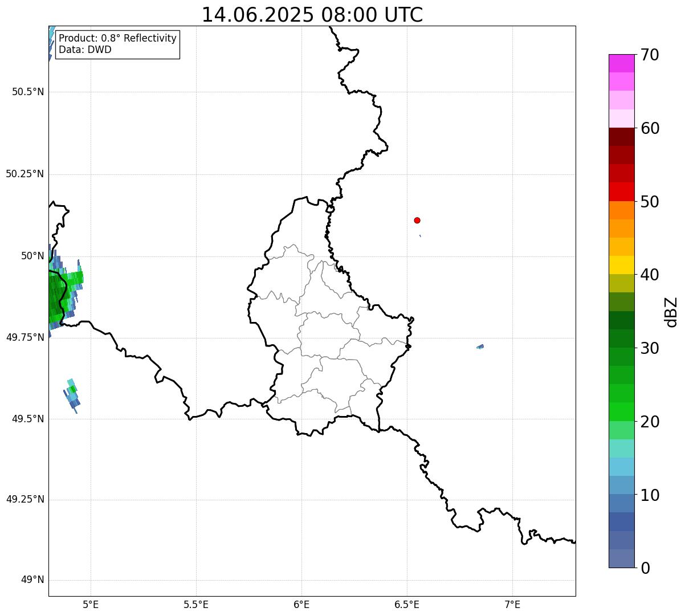Click the dBZ colorbar axis label
The height and width of the screenshot is (616, 685).
[x=672, y=312]
